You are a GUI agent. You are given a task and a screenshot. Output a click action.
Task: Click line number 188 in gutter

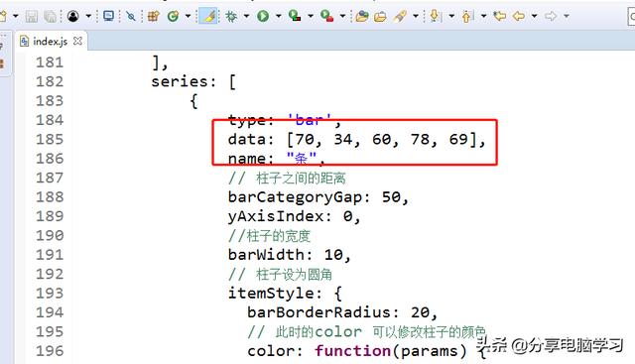coord(50,197)
